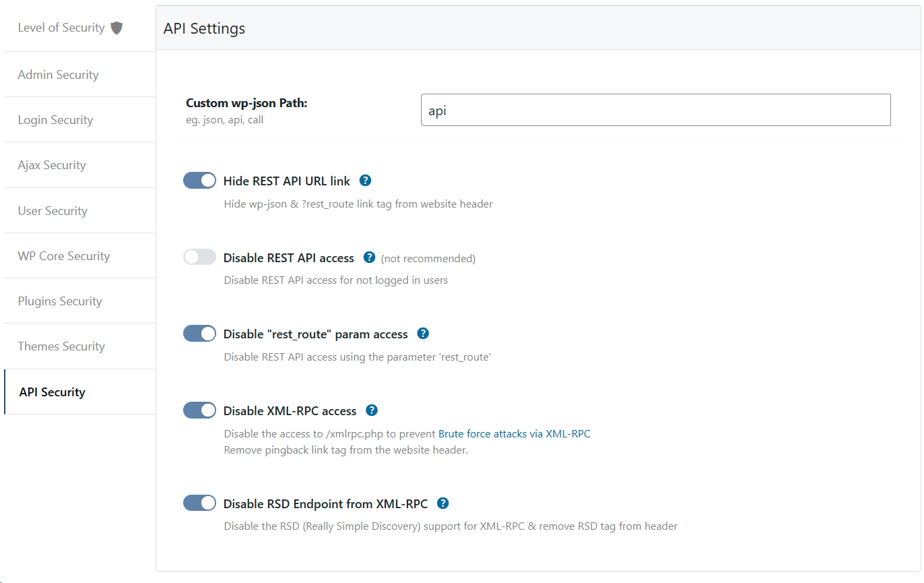Screen dimensions: 924x583
Task: Click the Disable "rest_route" param access label
Action: tap(316, 334)
